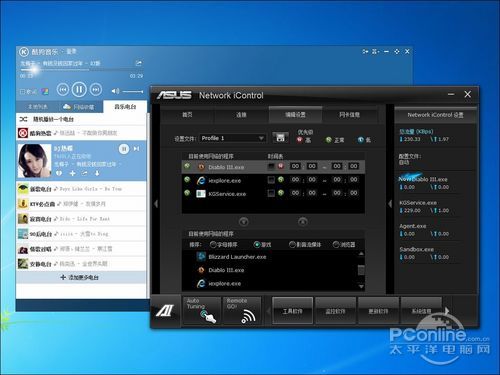This screenshot has width=500, height=375.
Task: Select the 游戏 sort radio button
Action: click(x=257, y=245)
